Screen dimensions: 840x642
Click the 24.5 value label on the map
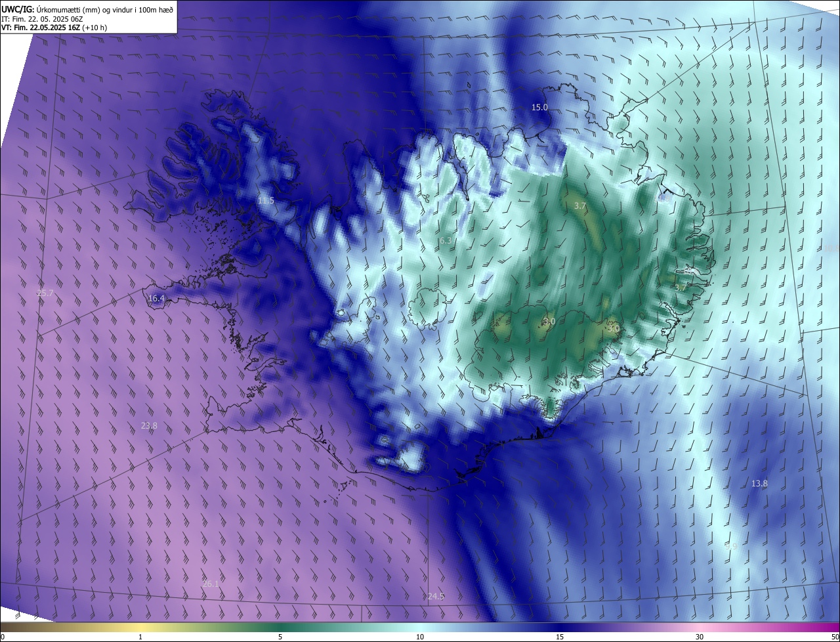coord(436,596)
